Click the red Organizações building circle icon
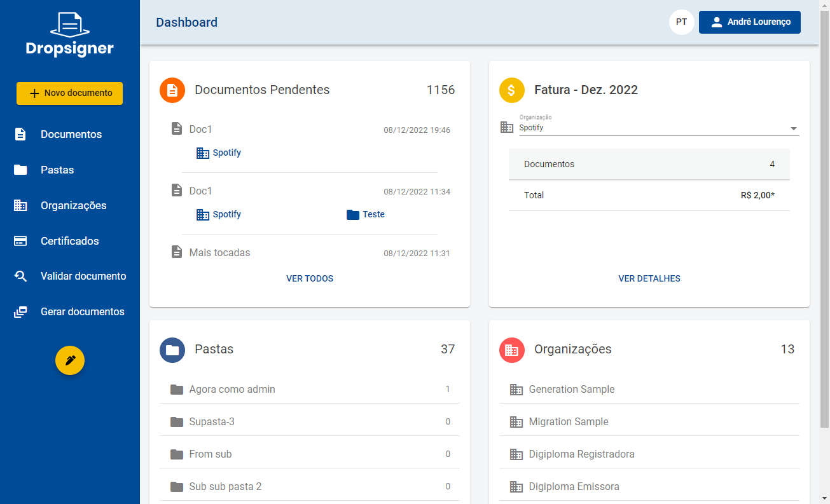The image size is (830, 504). click(x=512, y=350)
